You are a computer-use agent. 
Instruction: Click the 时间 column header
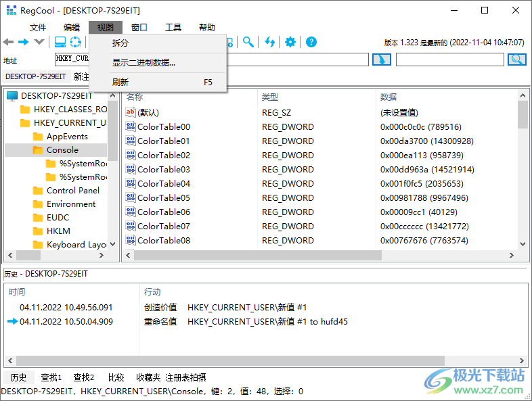[17, 292]
